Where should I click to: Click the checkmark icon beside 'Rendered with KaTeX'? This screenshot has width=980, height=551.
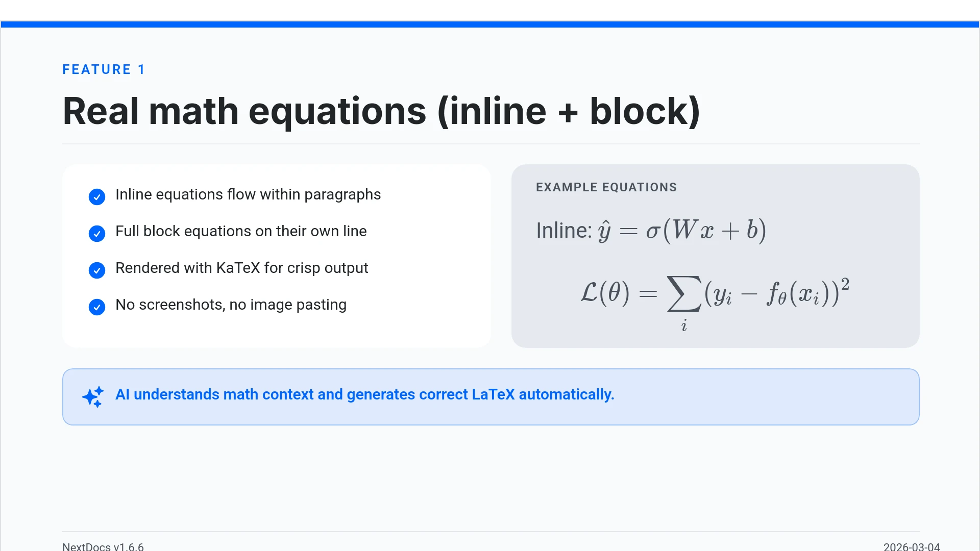[97, 270]
